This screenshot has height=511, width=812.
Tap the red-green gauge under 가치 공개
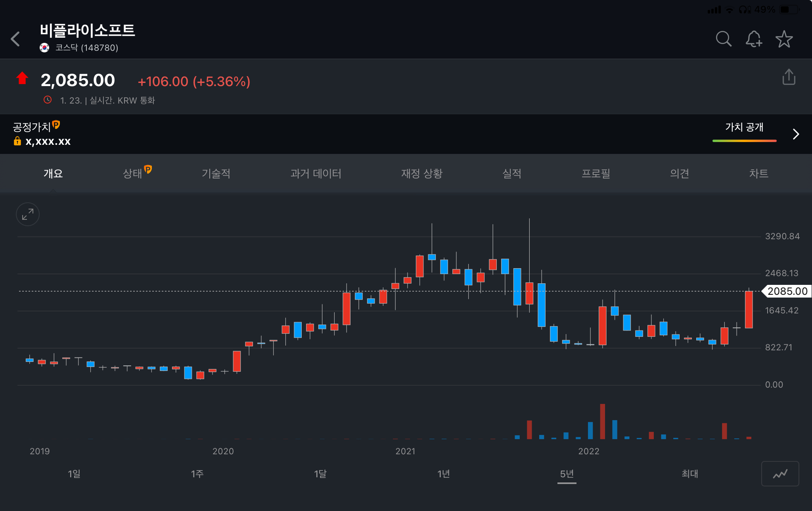(744, 141)
